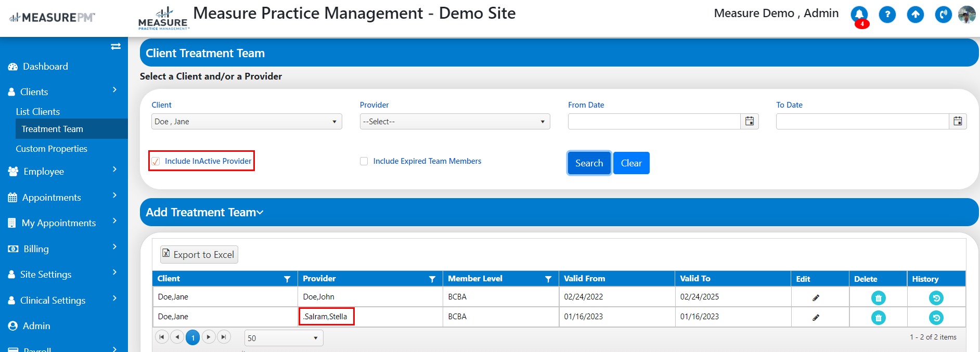Click the Search button
The image size is (980, 352).
[589, 163]
